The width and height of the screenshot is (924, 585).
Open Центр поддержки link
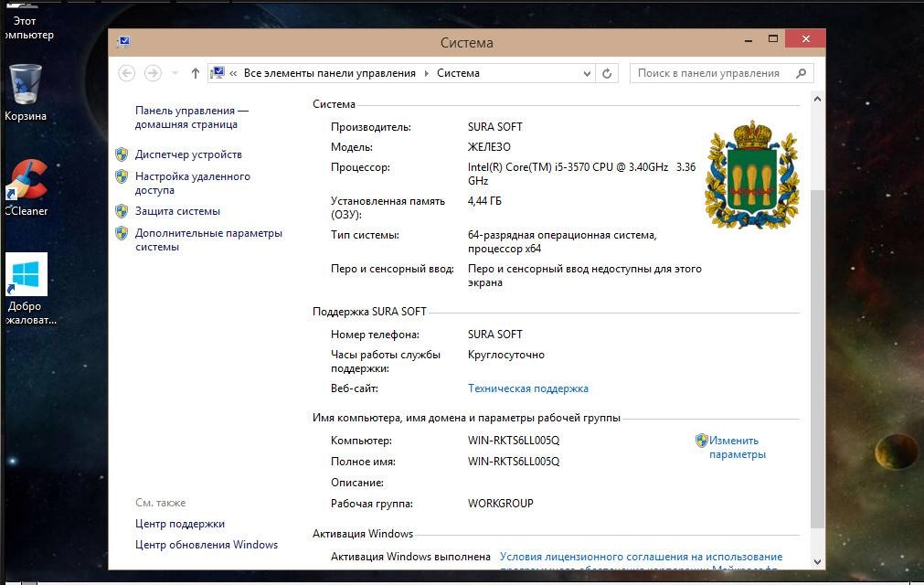pos(180,524)
